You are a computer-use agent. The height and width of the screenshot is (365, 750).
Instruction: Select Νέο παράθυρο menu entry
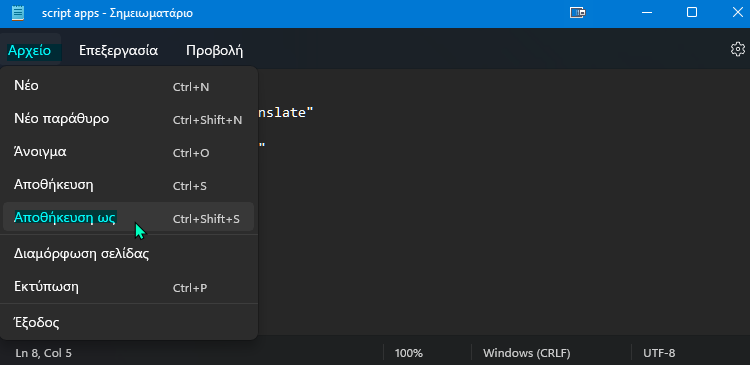(128, 119)
